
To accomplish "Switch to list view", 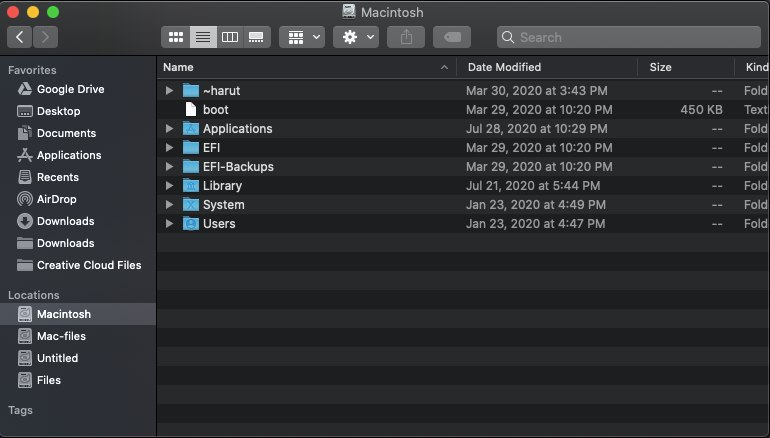I will (x=203, y=37).
